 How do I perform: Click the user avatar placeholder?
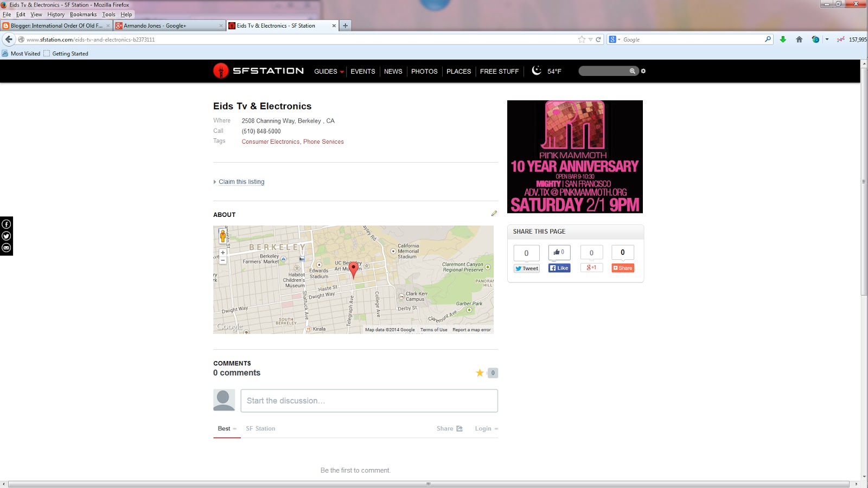click(224, 400)
